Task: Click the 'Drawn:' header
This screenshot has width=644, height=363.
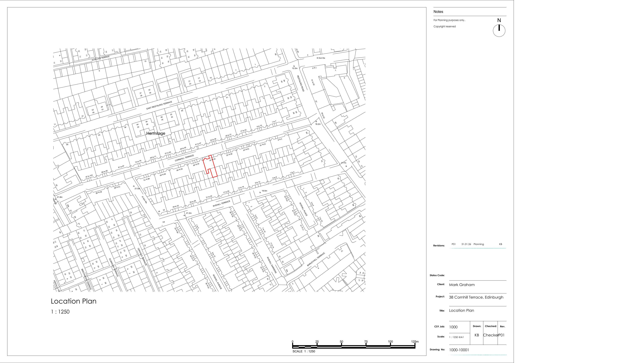Action: point(477,326)
